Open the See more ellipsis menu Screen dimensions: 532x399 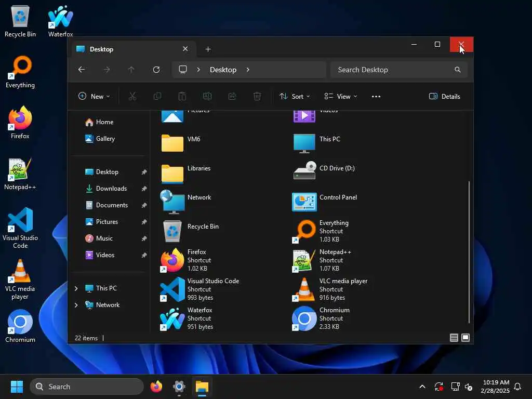pos(376,96)
